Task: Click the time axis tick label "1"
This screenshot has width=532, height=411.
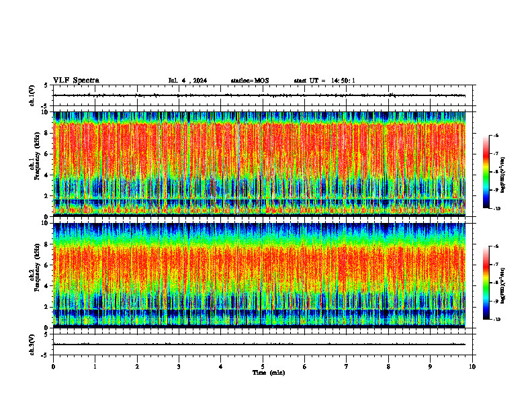Action: click(x=95, y=367)
